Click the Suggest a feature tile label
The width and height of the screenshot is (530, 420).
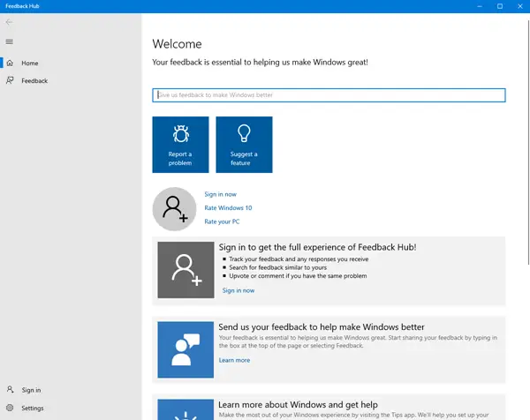pyautogui.click(x=244, y=158)
